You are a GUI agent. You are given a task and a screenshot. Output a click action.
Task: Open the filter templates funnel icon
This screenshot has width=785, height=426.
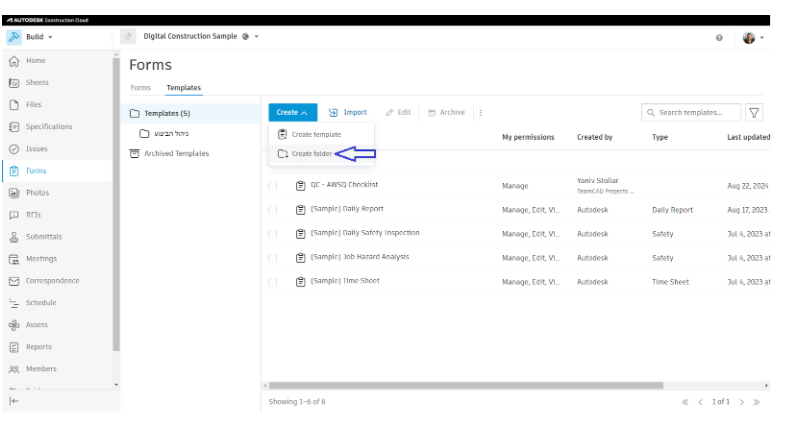point(754,113)
